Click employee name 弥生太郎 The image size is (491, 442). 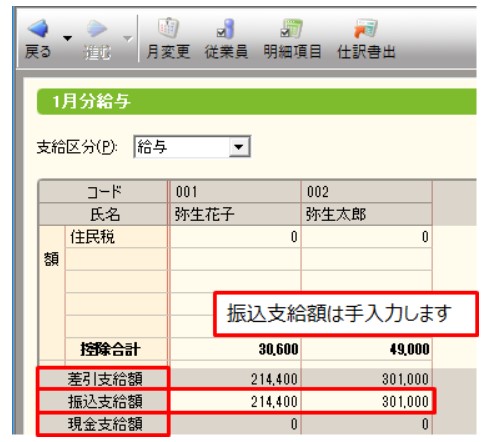click(367, 214)
